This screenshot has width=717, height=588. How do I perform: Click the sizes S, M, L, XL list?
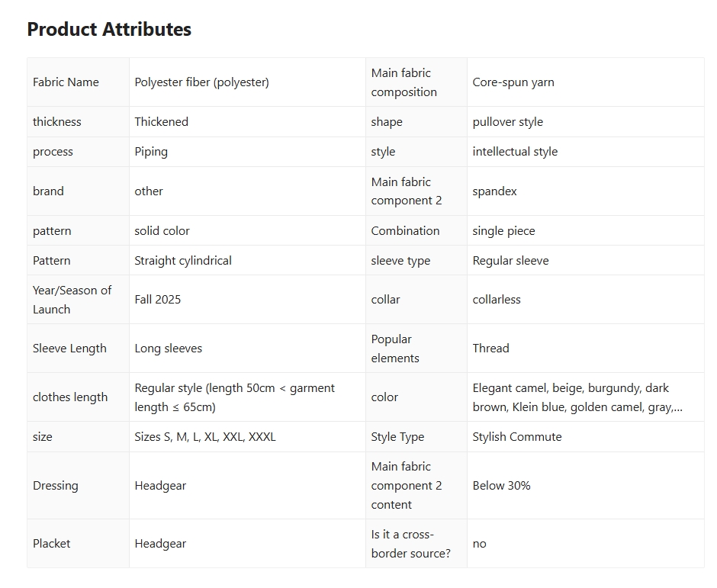pos(205,437)
